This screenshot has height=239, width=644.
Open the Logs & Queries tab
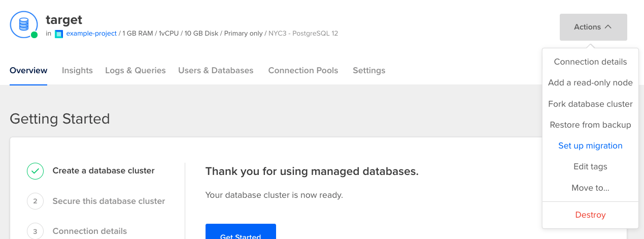[x=135, y=71]
